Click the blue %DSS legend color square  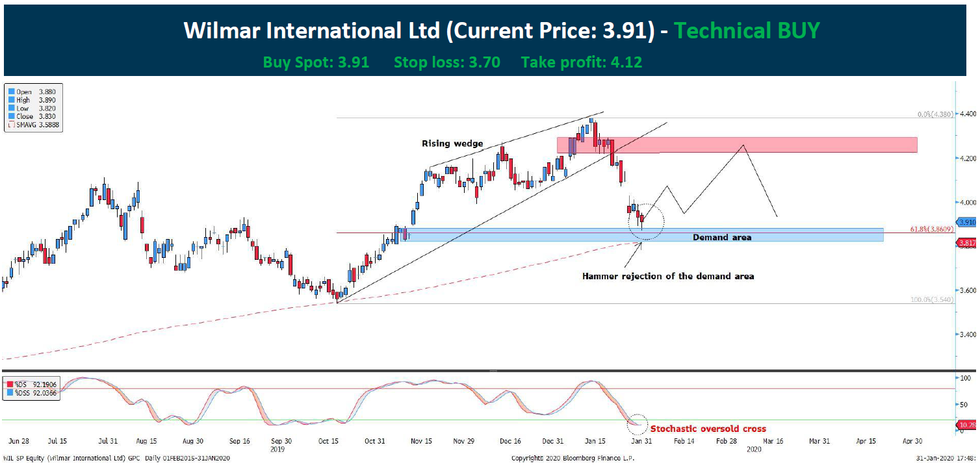tap(10, 393)
